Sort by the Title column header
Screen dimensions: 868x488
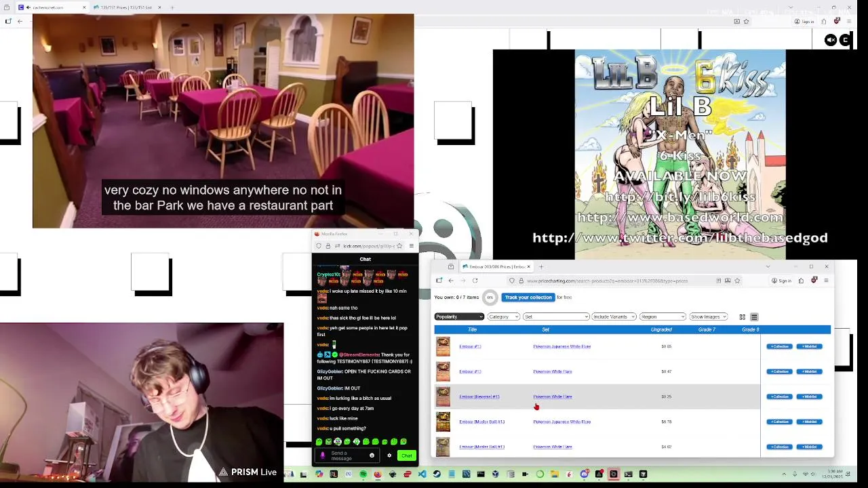tap(472, 329)
